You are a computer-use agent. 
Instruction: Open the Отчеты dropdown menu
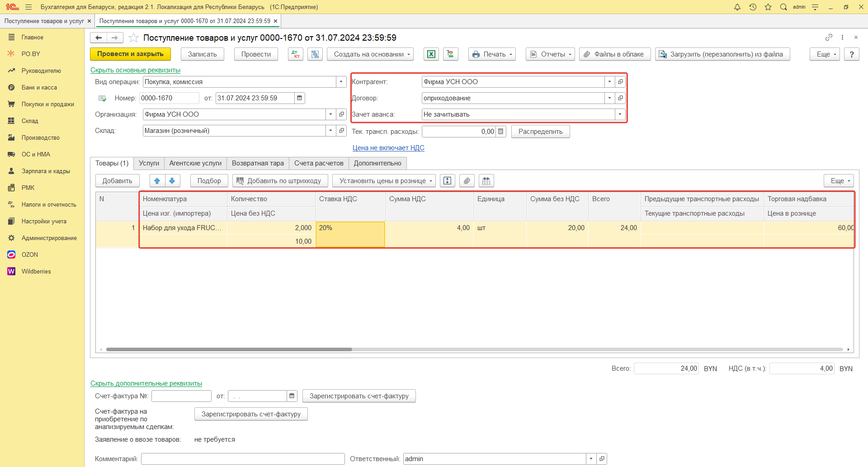pyautogui.click(x=550, y=54)
